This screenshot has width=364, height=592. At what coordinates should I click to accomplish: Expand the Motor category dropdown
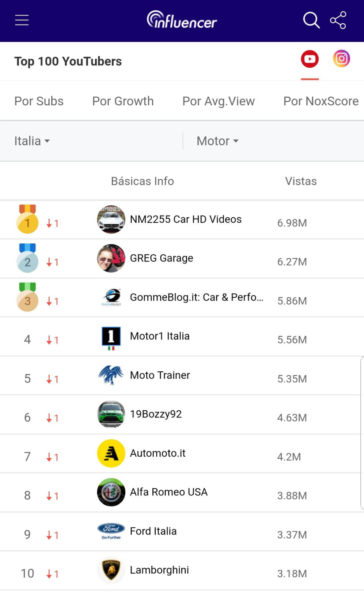[x=217, y=141]
